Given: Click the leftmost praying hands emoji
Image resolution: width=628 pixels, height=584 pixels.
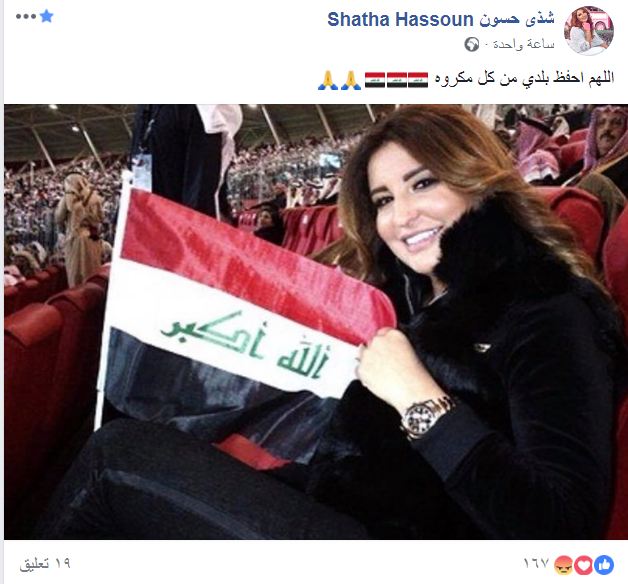Looking at the screenshot, I should pyautogui.click(x=328, y=80).
